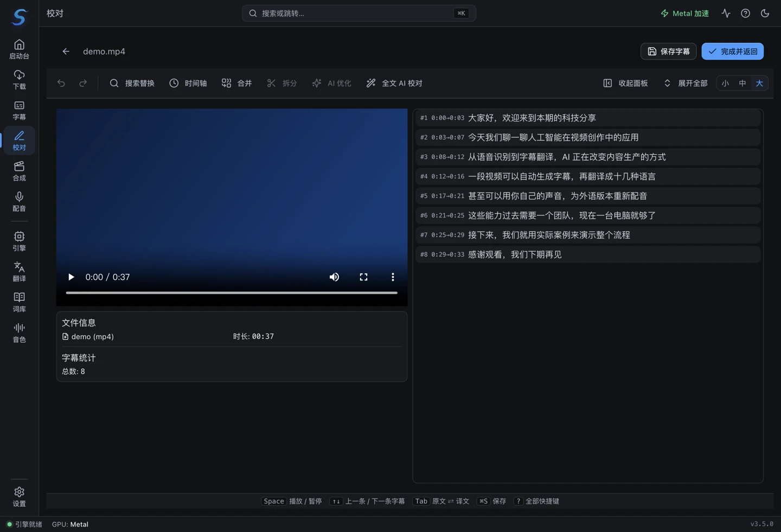Click the undo arrow in toolbar

[x=61, y=83]
